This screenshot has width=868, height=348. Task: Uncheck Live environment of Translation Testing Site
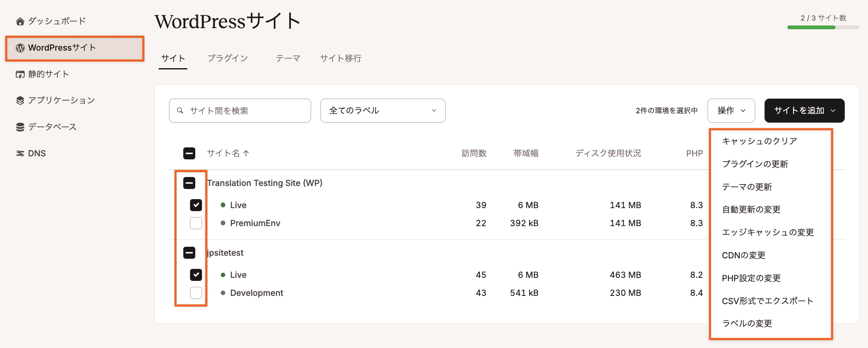(196, 205)
